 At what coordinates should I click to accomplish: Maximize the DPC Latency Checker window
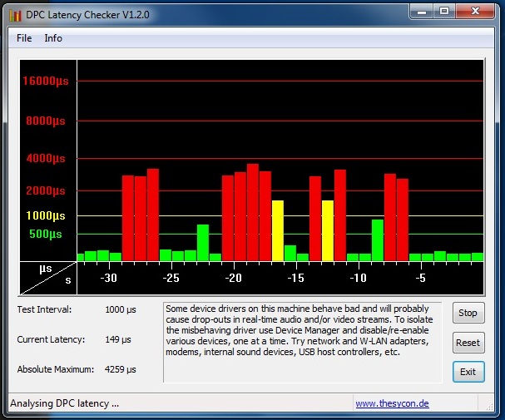click(x=444, y=12)
